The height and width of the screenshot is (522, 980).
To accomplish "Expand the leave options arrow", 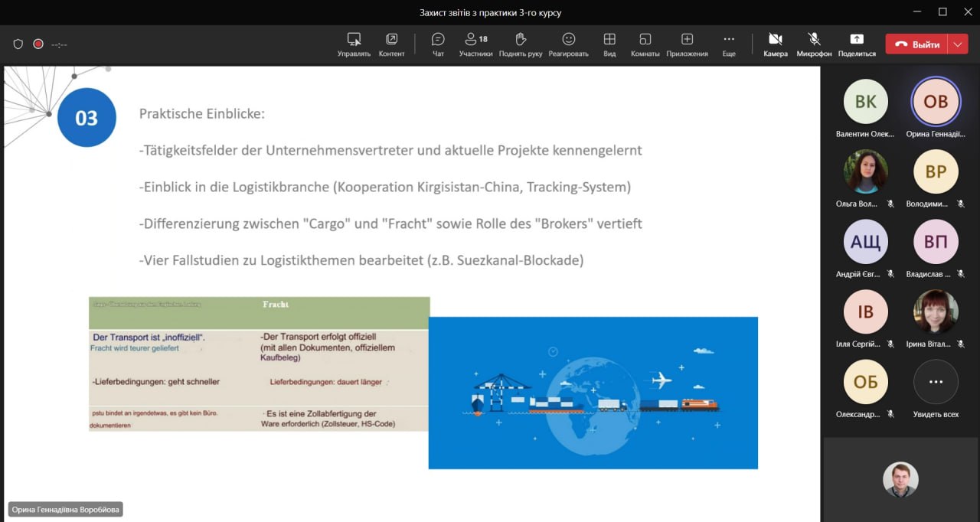I will click(958, 44).
